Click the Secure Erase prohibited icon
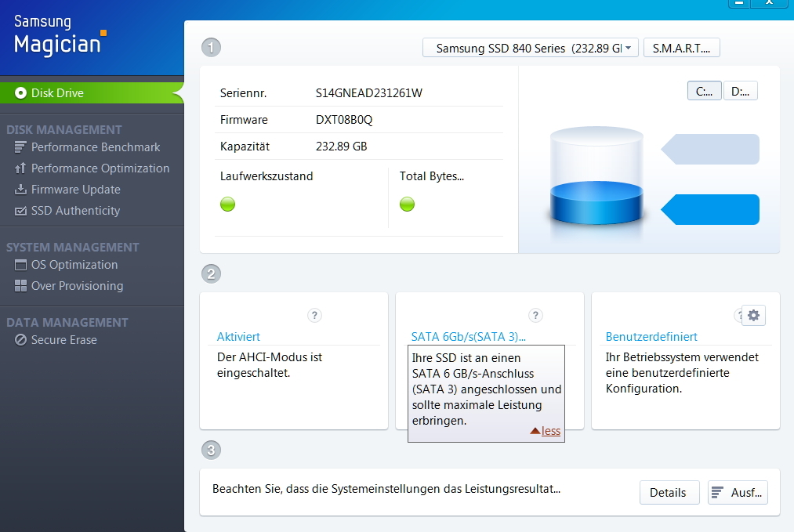The image size is (794, 532). click(20, 340)
